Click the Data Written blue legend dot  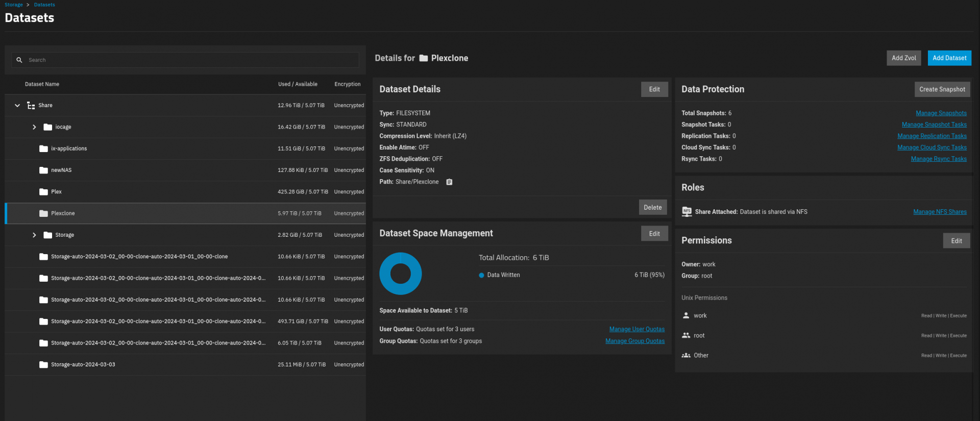point(481,275)
